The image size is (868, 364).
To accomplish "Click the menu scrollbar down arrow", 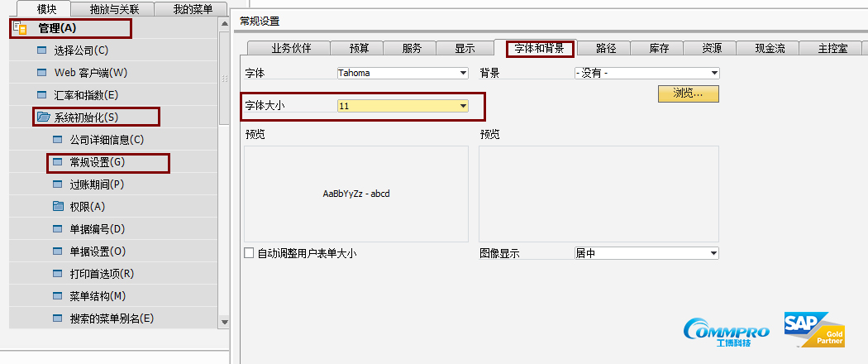I will [x=224, y=322].
